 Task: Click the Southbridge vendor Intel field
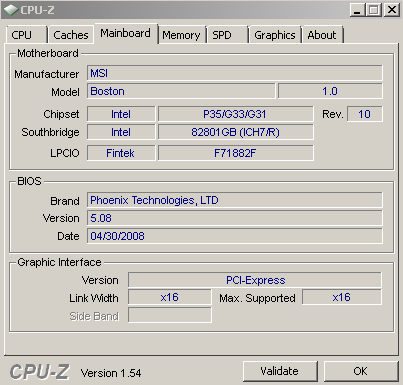tap(121, 132)
